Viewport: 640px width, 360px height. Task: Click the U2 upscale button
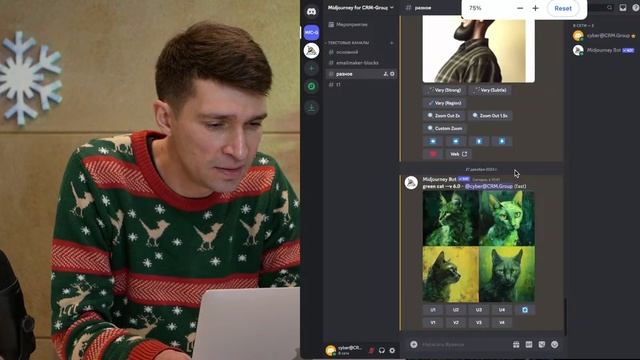pos(456,310)
